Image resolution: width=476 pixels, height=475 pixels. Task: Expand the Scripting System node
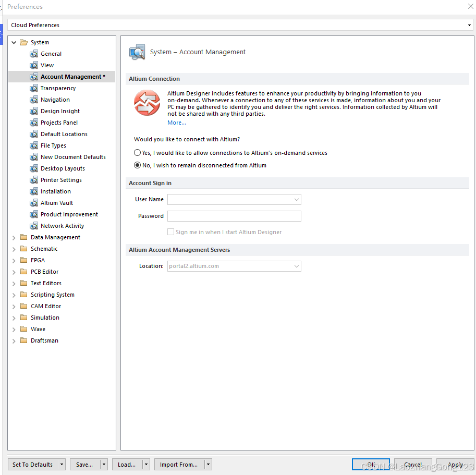point(14,295)
